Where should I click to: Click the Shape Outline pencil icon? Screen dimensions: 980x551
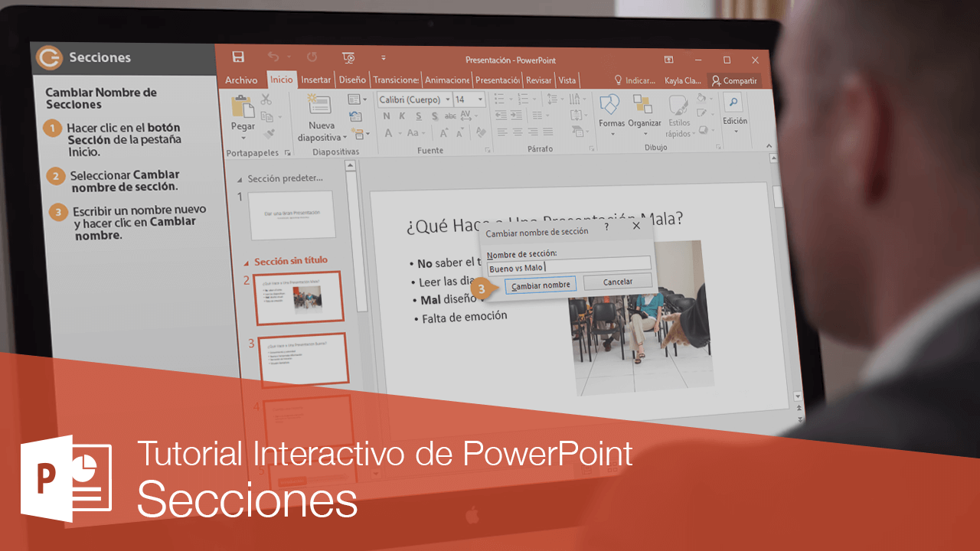click(x=701, y=112)
